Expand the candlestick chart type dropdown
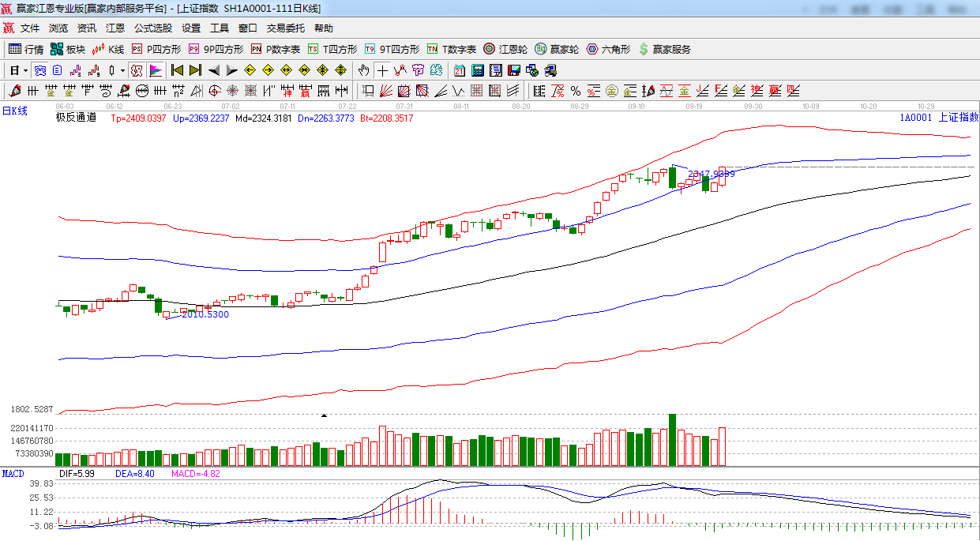The height and width of the screenshot is (541, 980). pos(122,70)
